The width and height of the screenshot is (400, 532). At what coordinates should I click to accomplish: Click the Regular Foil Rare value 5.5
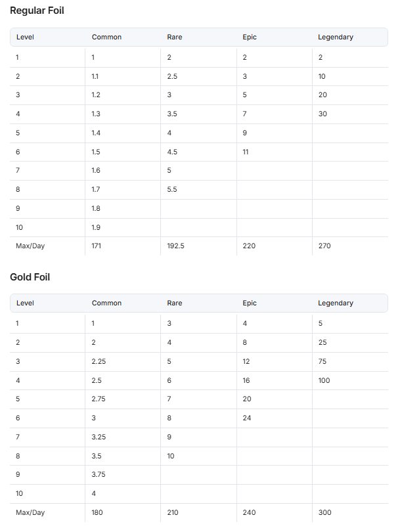pos(172,189)
